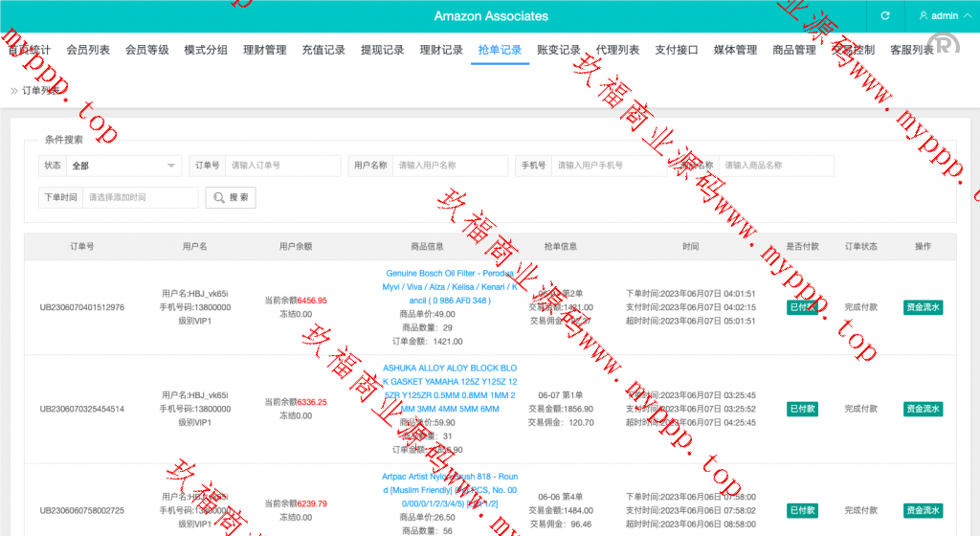Screen dimensions: 980x536
Task: Open the 媒体管理 menu item
Action: coord(735,50)
